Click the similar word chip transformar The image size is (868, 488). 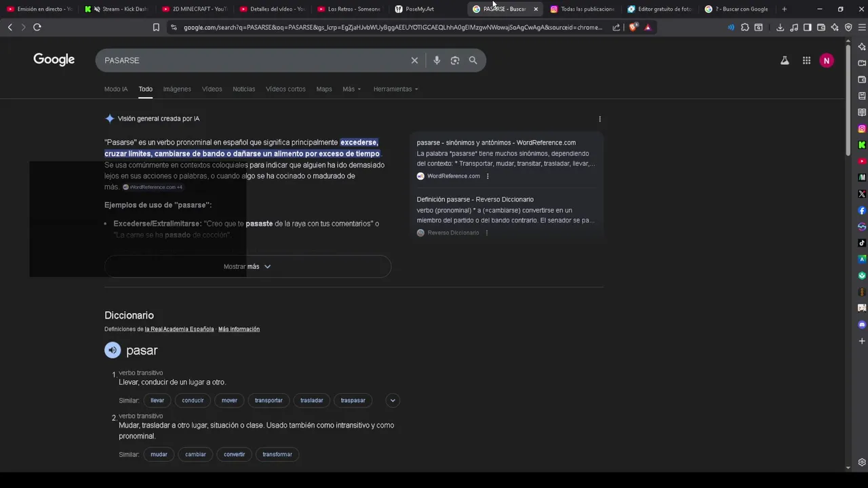[277, 454]
